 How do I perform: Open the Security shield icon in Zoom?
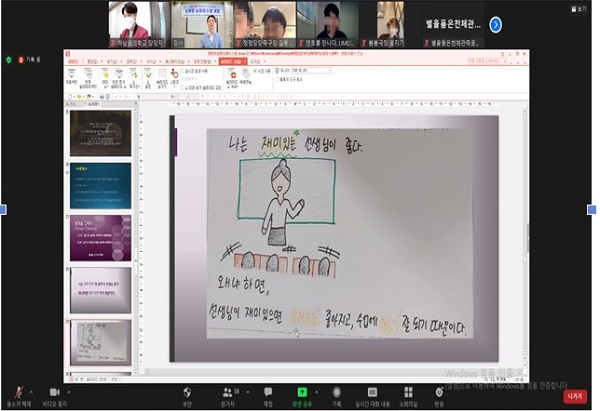(x=187, y=392)
